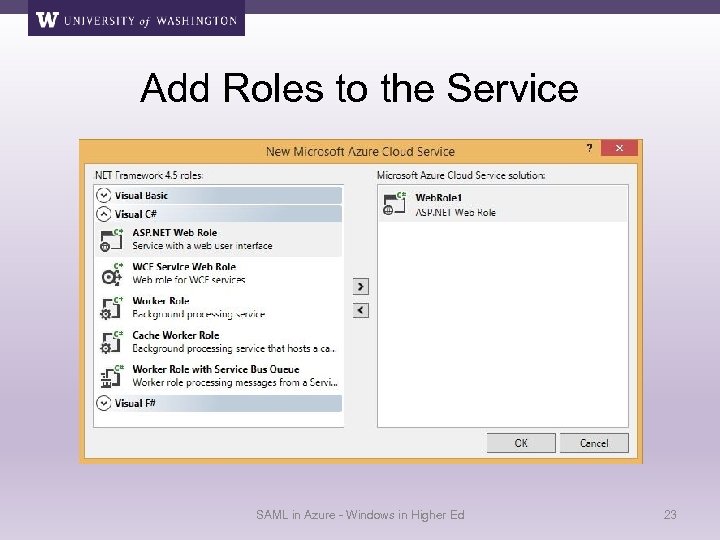Click the dialog title bar text
Image resolution: width=720 pixels, height=540 pixels.
tap(360, 152)
